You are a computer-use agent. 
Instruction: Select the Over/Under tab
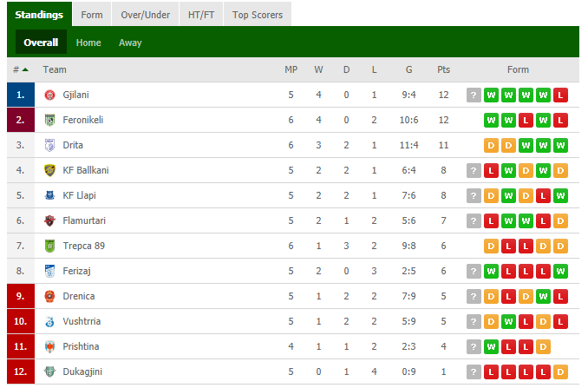[145, 15]
